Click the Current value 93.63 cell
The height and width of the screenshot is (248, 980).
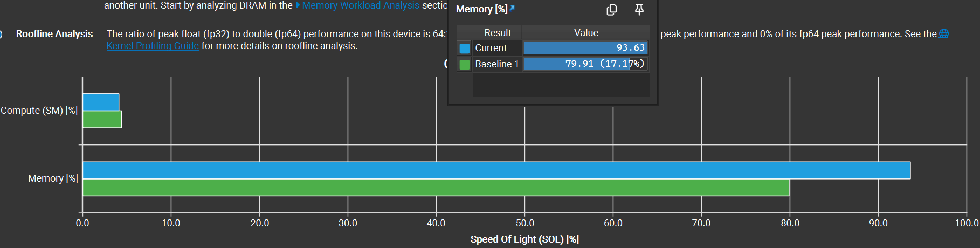585,48
